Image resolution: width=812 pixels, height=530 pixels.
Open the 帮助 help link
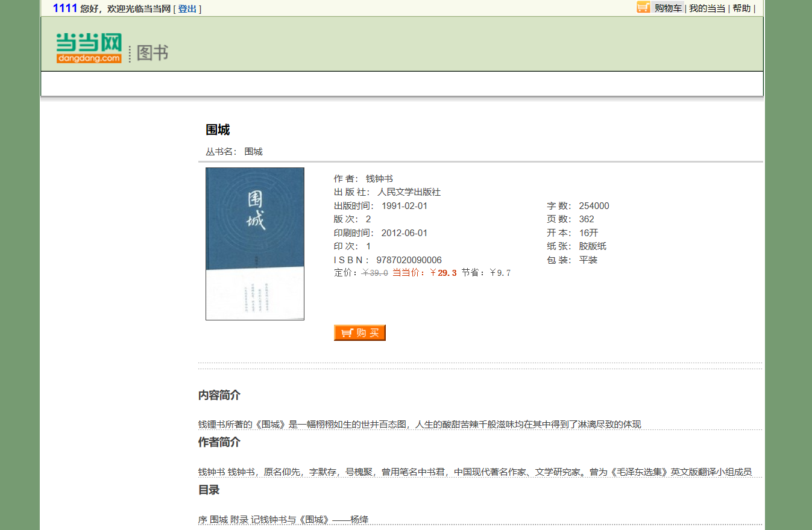(741, 8)
